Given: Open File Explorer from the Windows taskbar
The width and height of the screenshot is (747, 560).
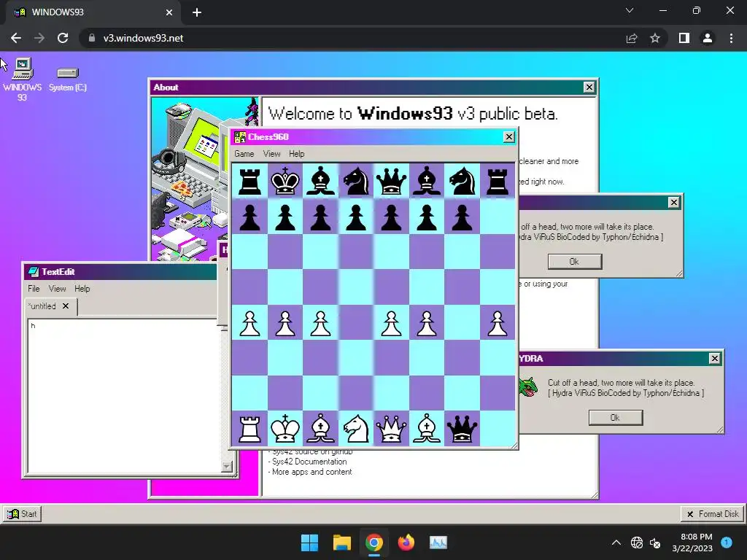Looking at the screenshot, I should click(x=341, y=542).
